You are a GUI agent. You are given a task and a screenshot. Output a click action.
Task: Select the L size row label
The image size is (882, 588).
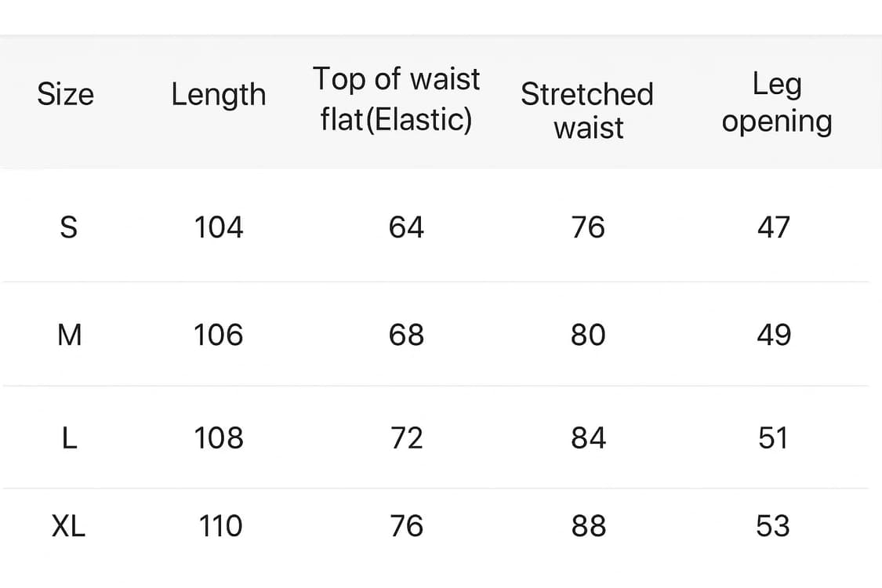pyautogui.click(x=69, y=437)
